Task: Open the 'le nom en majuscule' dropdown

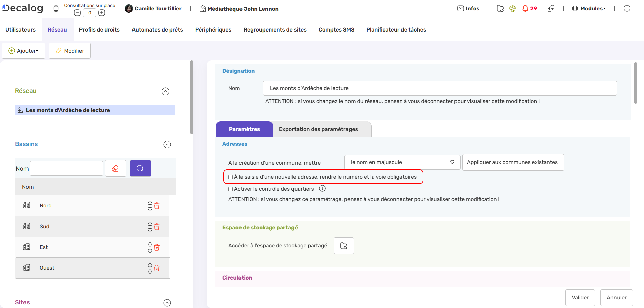Action: tap(402, 162)
